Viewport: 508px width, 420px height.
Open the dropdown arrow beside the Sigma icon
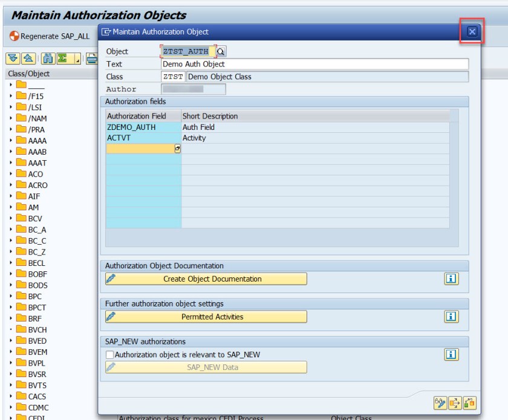click(x=77, y=59)
